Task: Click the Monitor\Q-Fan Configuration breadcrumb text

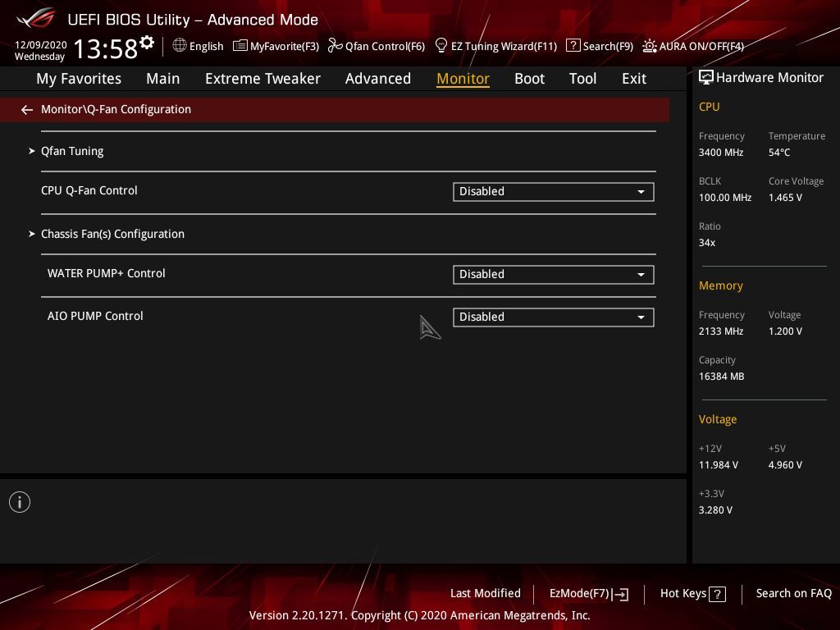Action: click(116, 109)
